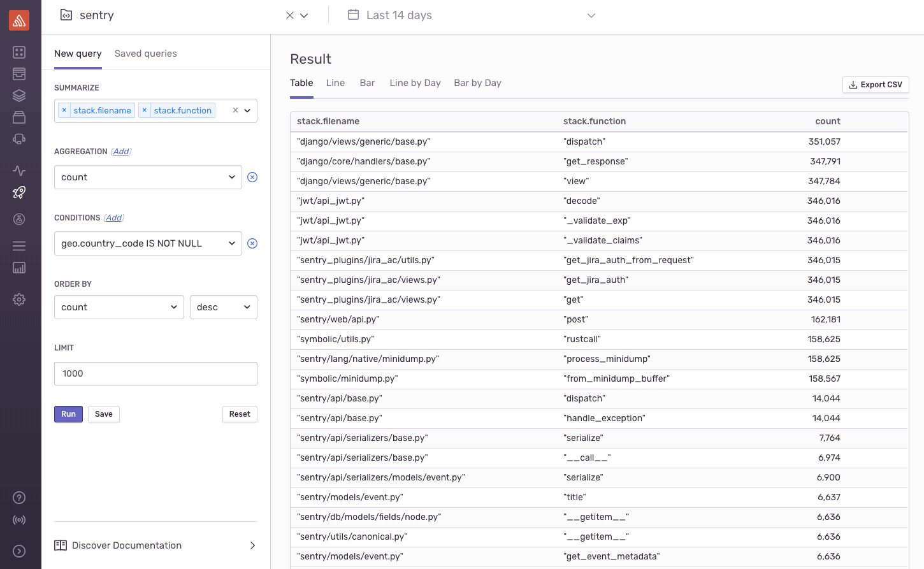Remove the stack.function summarize tag

click(x=145, y=110)
